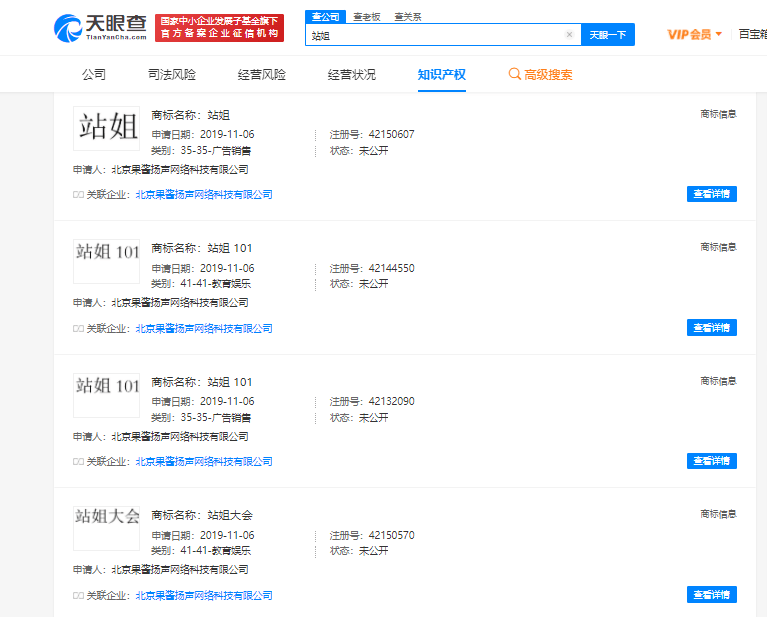Open related company link in 42144550 entry
Screen dimensions: 767x617
pyautogui.click(x=204, y=328)
